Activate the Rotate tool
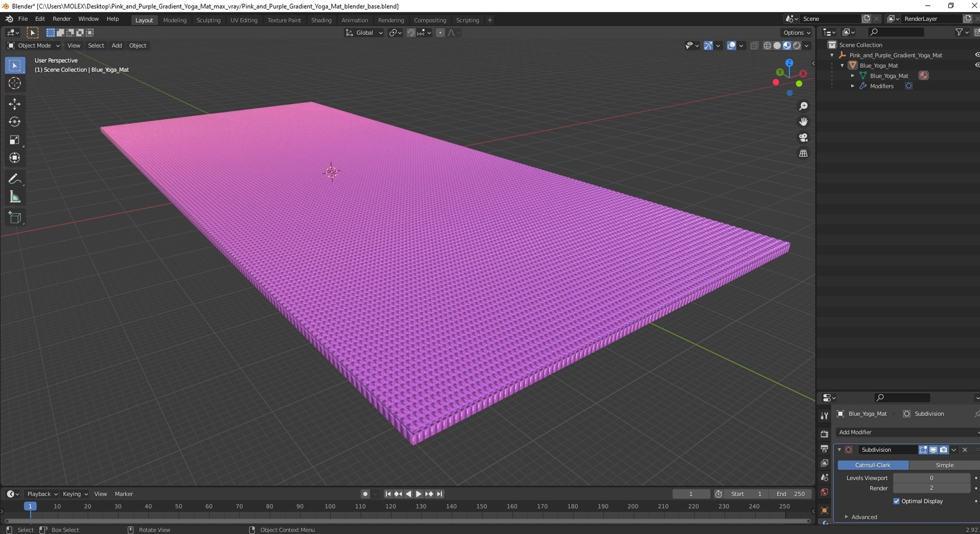Viewport: 980px width, 534px height. (x=14, y=122)
